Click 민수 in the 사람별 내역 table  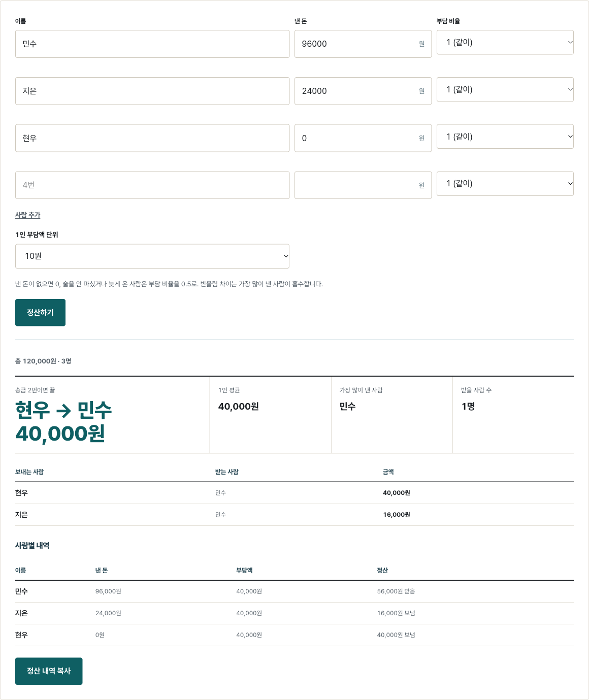point(21,591)
